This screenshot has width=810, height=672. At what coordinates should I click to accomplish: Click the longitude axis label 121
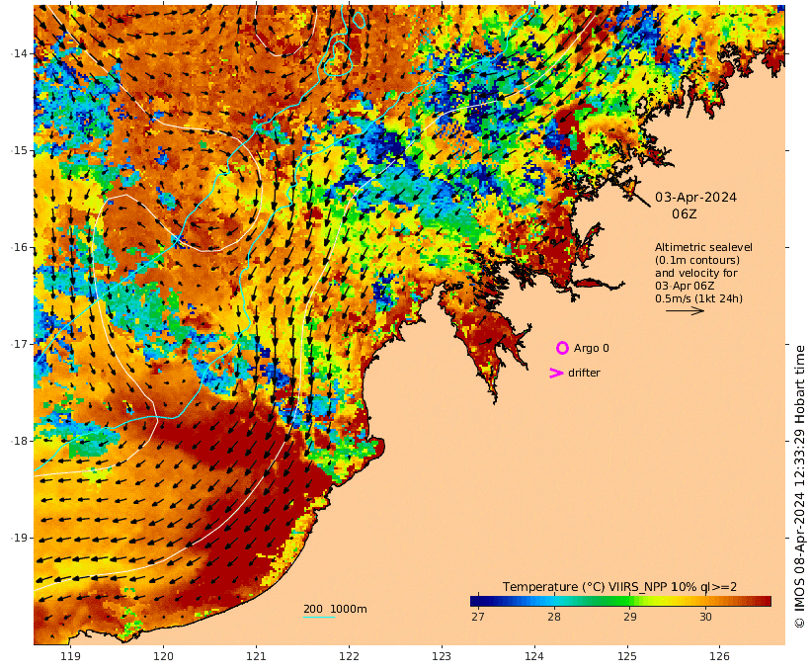coord(256,656)
